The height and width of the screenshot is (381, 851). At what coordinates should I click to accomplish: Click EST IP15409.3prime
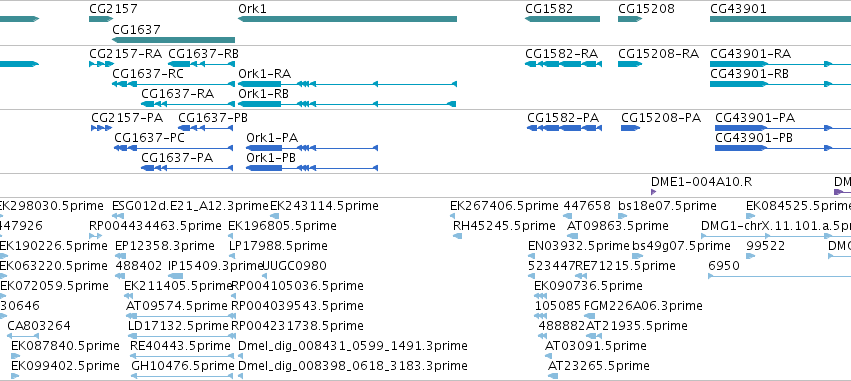click(x=215, y=266)
